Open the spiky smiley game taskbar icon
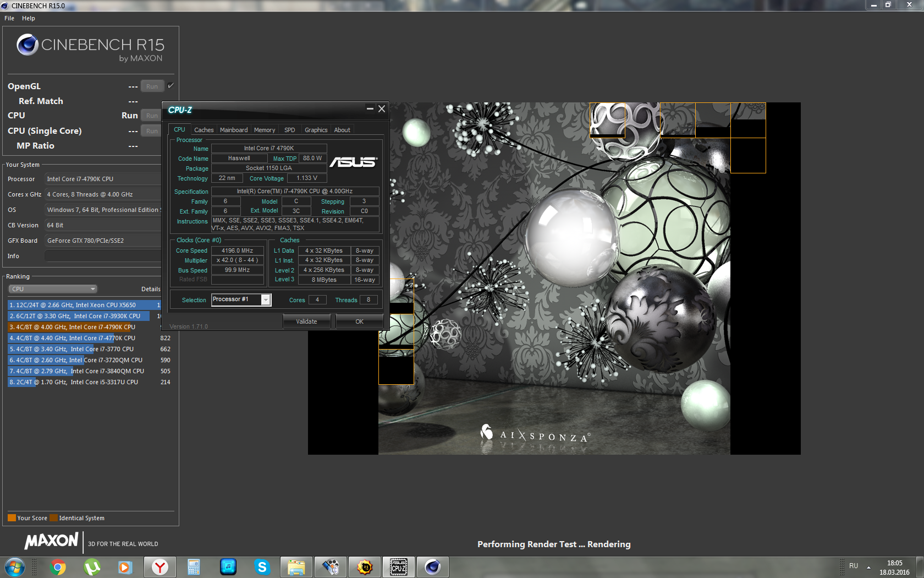 coord(365,567)
